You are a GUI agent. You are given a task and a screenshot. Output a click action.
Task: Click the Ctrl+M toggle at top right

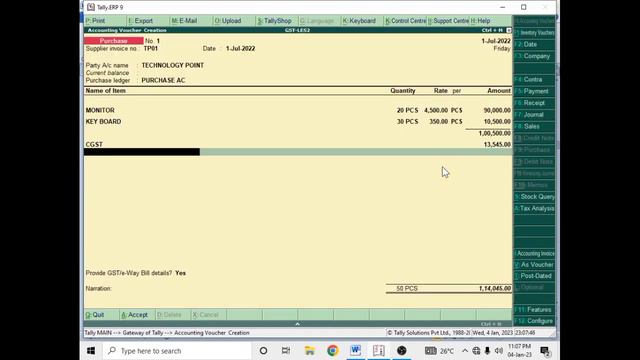[x=509, y=30]
